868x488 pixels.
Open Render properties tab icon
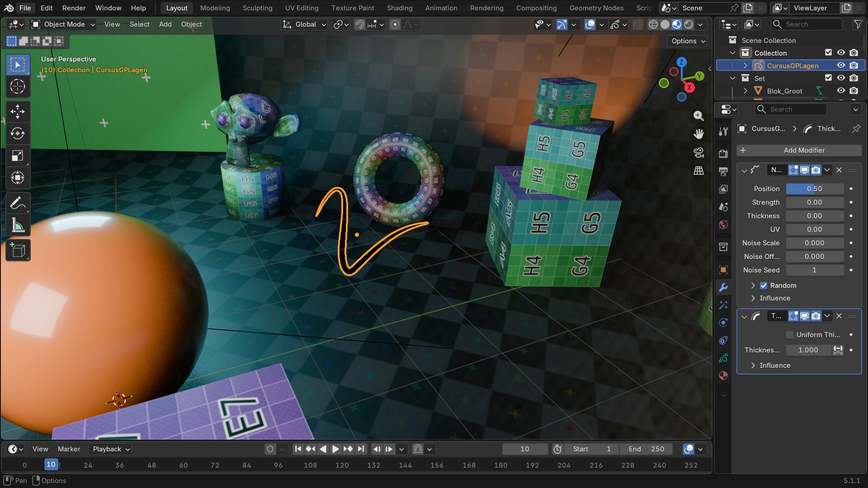click(x=723, y=154)
